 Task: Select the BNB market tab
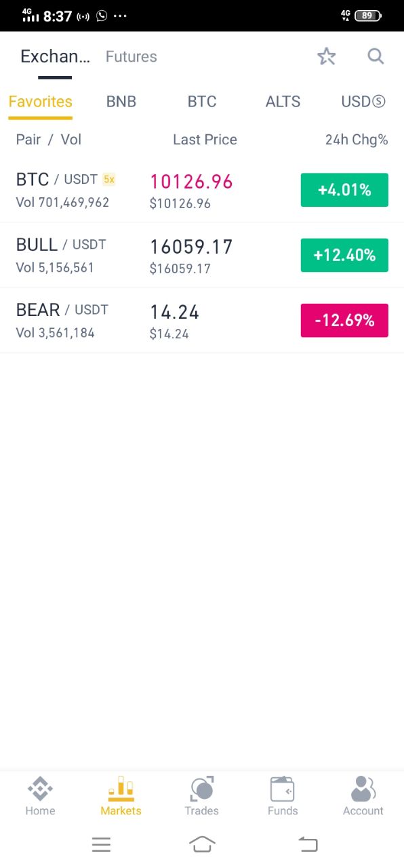[121, 102]
